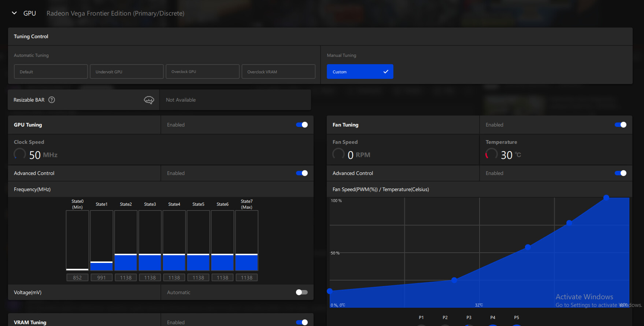Click the brain icon beside Resizable BAR
Image resolution: width=644 pixels, height=326 pixels.
tap(149, 100)
